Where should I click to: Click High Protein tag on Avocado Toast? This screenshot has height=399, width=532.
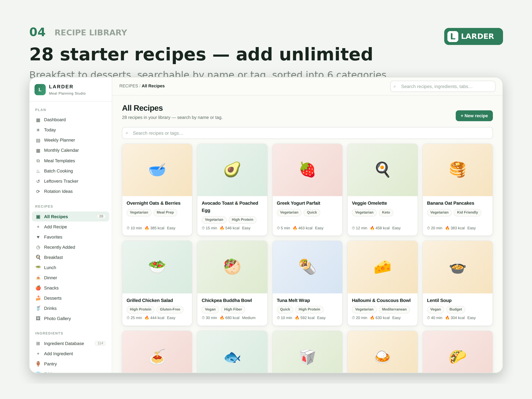(x=242, y=219)
